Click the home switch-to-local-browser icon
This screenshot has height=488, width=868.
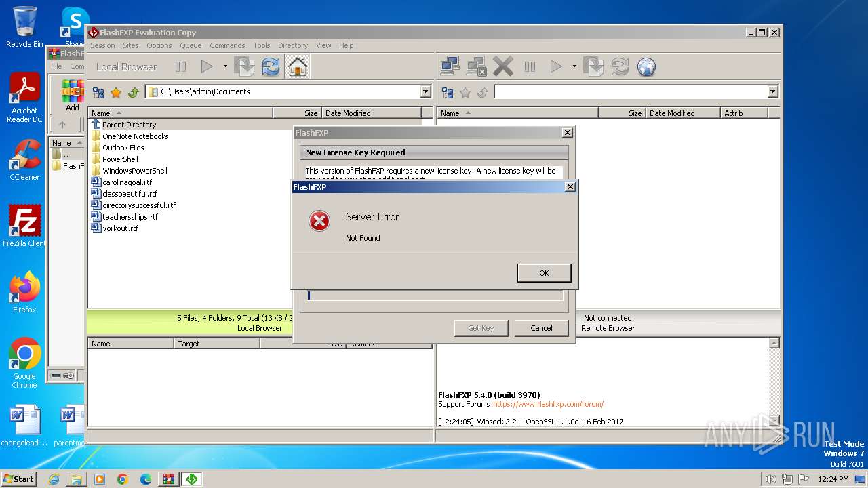click(298, 66)
